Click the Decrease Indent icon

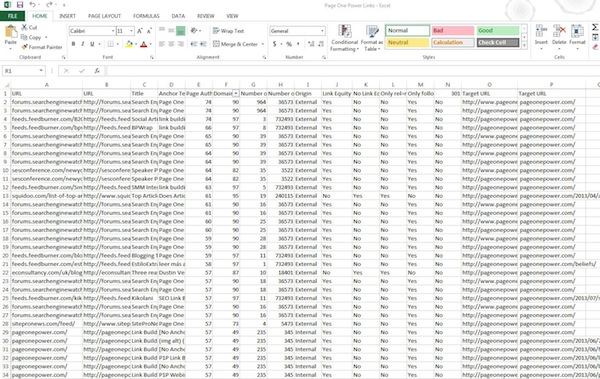pyautogui.click(x=194, y=44)
